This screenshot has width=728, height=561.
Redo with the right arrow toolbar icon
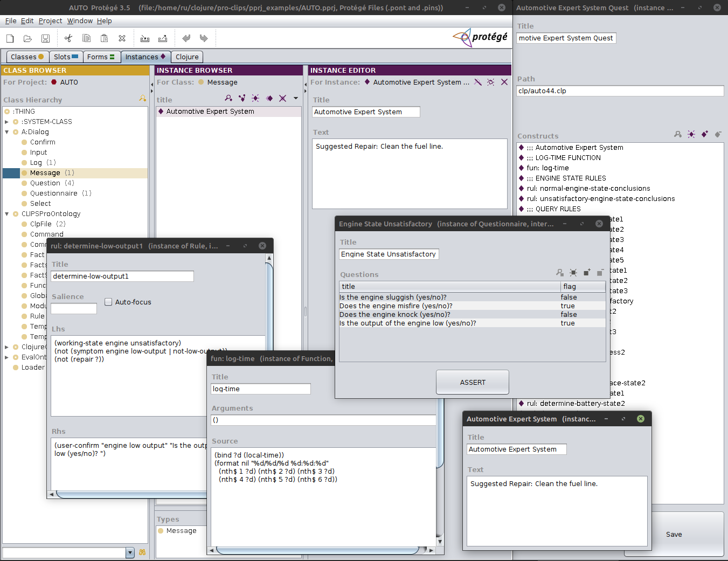click(x=204, y=38)
